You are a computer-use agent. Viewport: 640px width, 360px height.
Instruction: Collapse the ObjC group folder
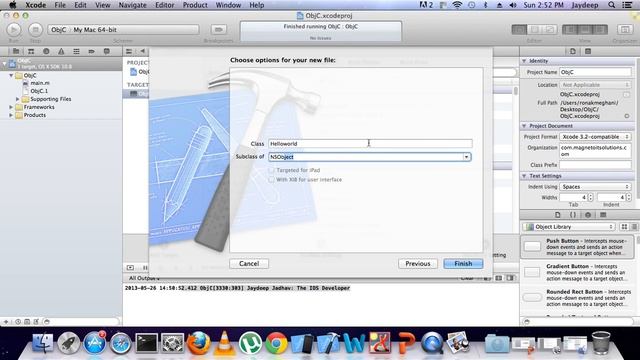click(11, 76)
